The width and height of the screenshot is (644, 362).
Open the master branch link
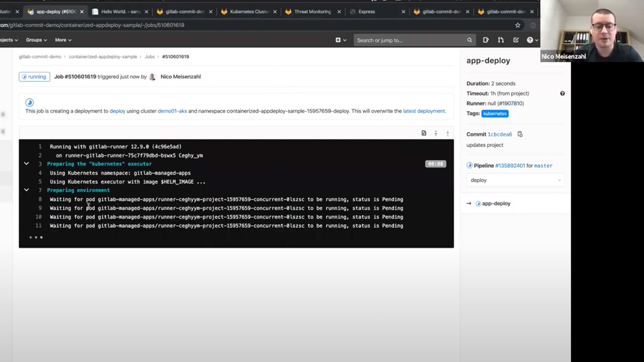click(x=543, y=165)
